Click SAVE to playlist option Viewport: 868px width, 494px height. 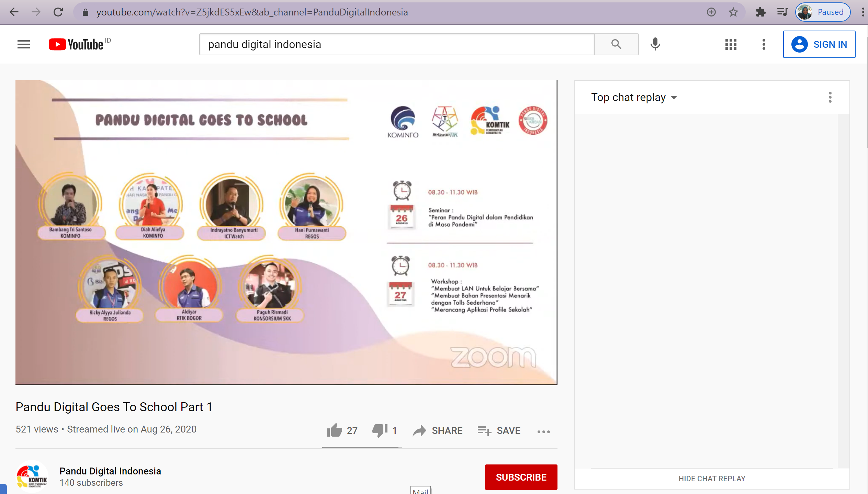499,430
